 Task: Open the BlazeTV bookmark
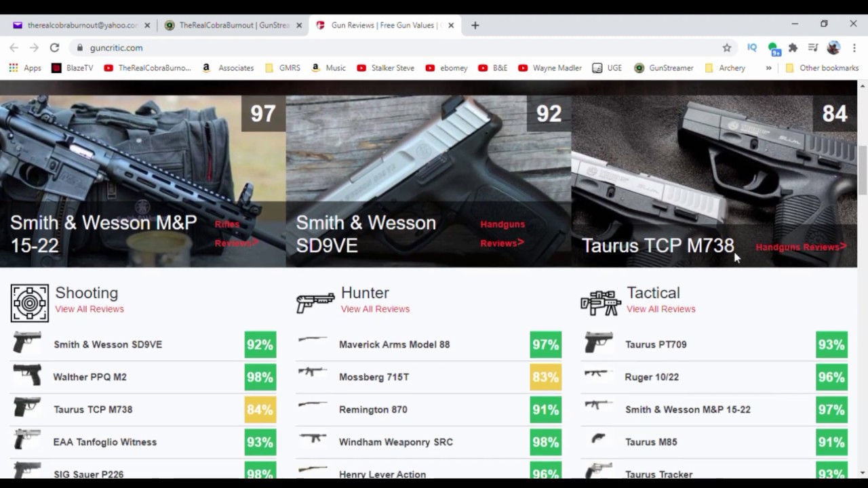73,68
